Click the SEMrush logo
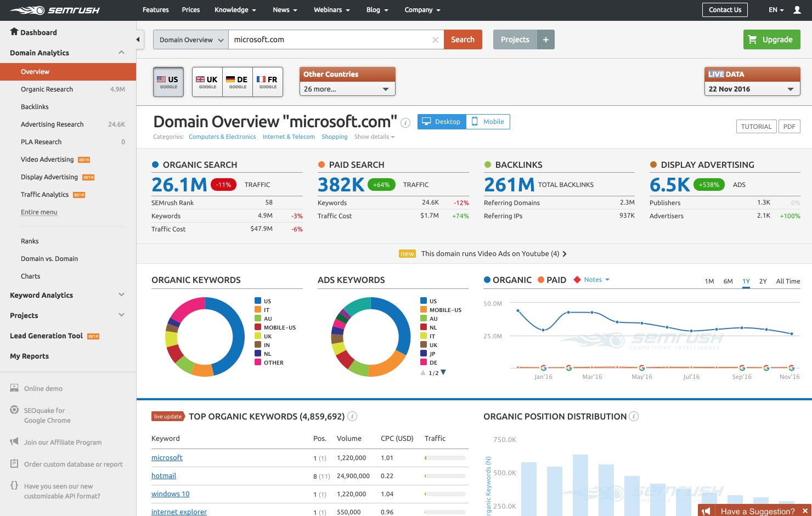The height and width of the screenshot is (516, 812). [x=55, y=10]
